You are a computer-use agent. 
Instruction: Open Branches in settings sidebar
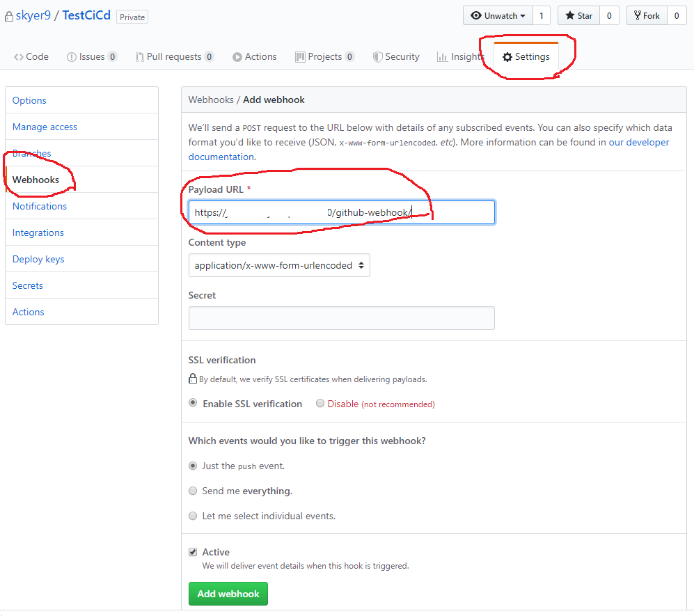pyautogui.click(x=82, y=153)
